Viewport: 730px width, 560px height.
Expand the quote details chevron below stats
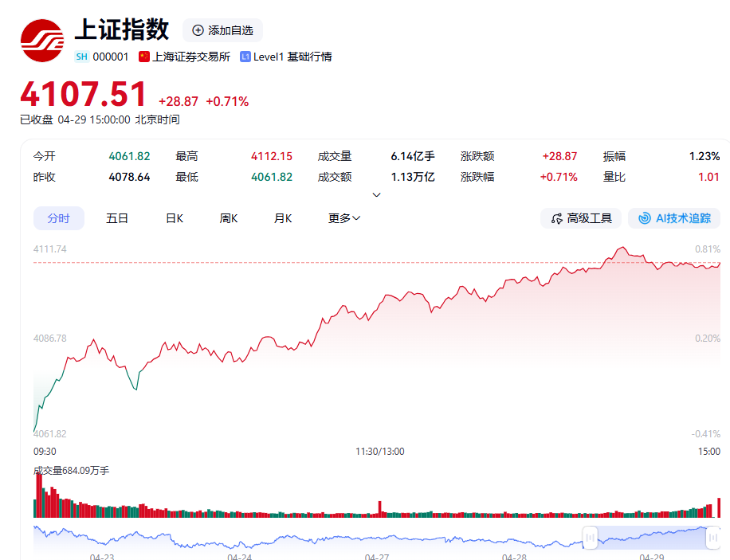[x=376, y=195]
